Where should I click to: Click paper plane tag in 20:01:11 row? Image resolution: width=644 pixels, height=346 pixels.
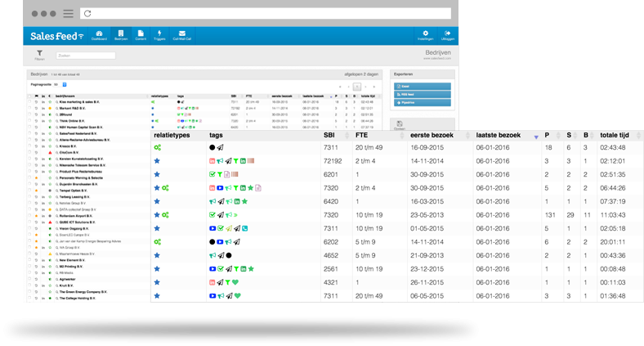[x=236, y=242]
